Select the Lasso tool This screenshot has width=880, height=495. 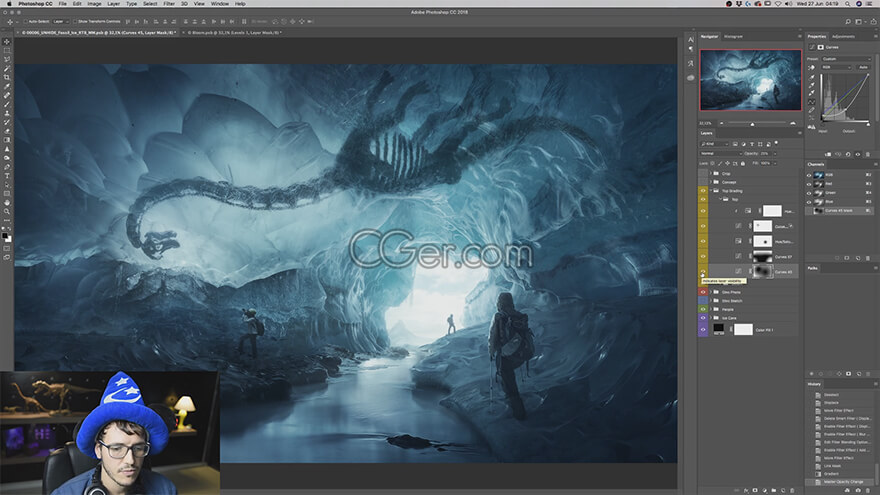7,59
